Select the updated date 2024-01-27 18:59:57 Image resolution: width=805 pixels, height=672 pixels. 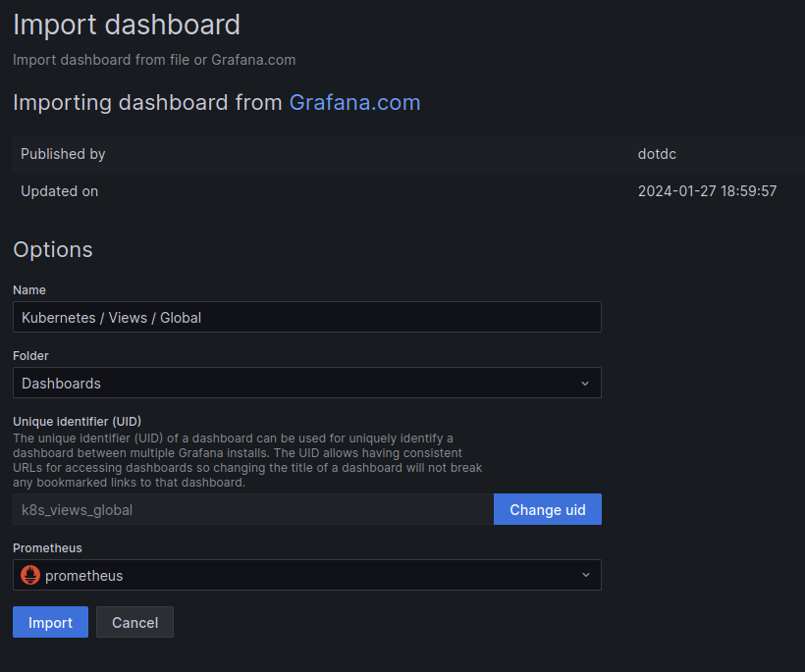pyautogui.click(x=707, y=191)
